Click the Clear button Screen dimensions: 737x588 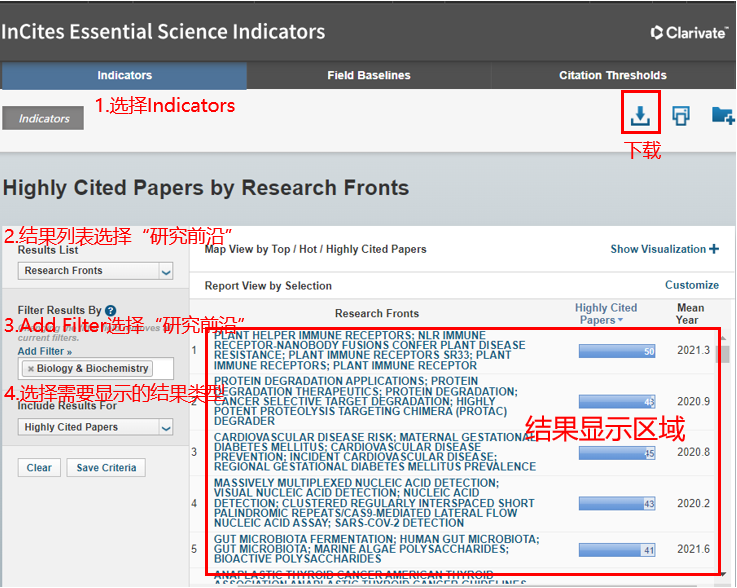[39, 468]
